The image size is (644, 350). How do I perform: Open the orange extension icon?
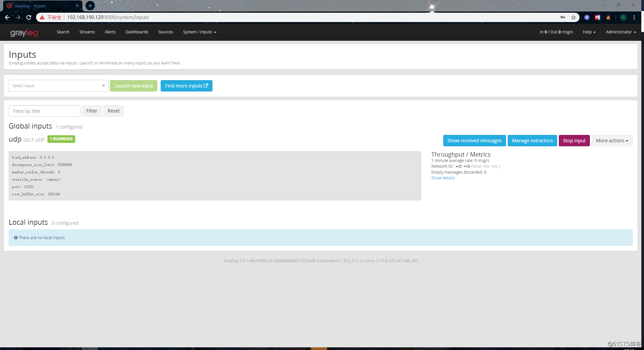(608, 17)
